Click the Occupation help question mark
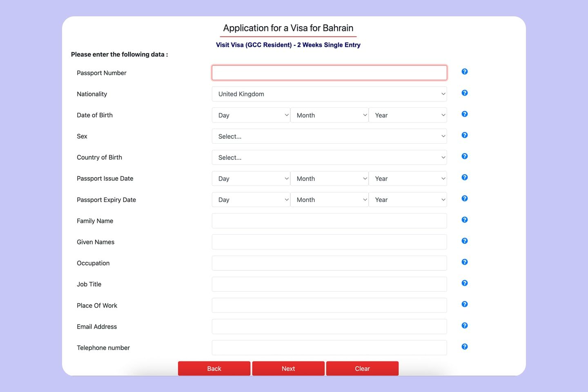This screenshot has width=588, height=392. point(464,262)
